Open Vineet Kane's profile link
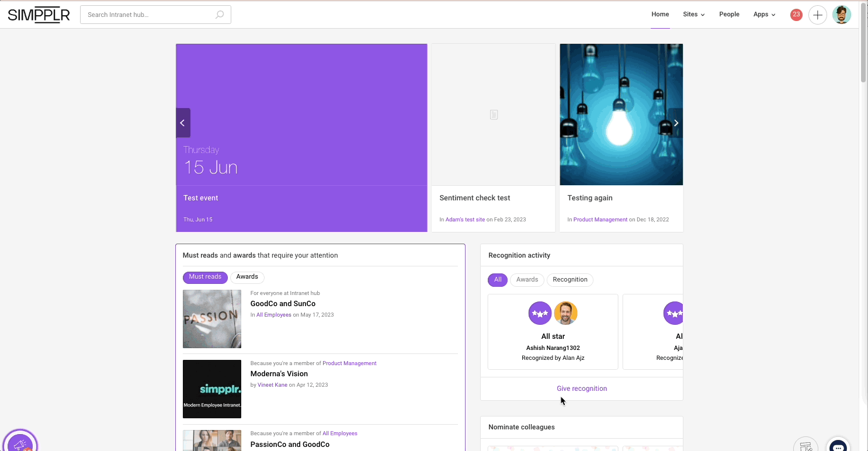This screenshot has width=868, height=451. click(272, 385)
